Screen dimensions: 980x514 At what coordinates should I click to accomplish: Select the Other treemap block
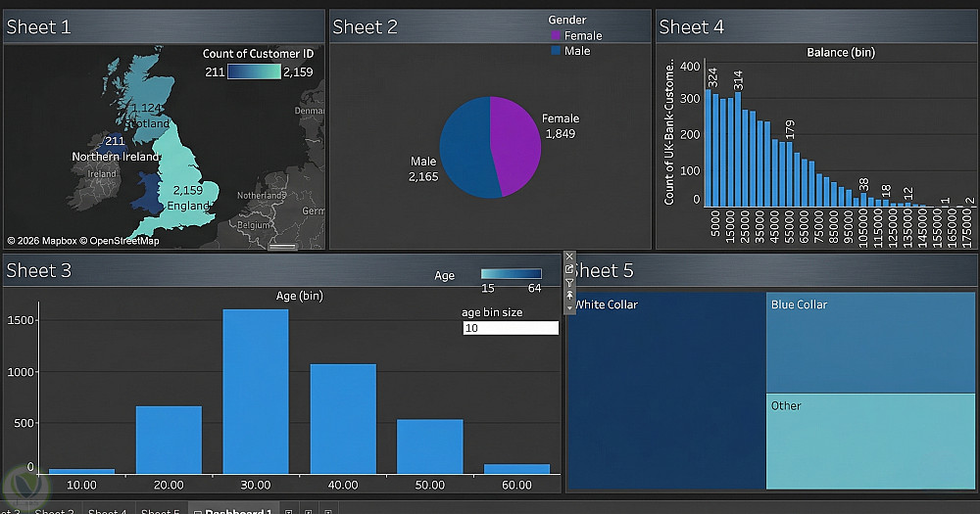[x=870, y=441]
